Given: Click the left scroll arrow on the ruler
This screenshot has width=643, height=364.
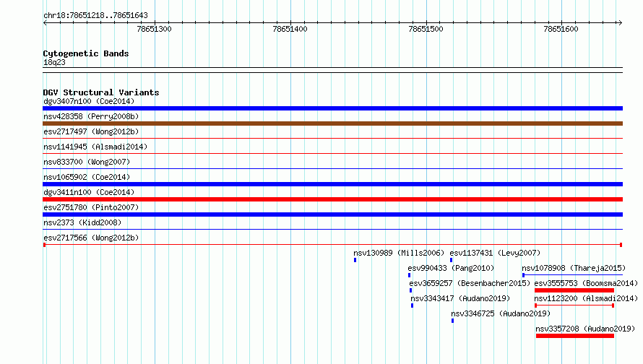Looking at the screenshot, I should [x=45, y=23].
